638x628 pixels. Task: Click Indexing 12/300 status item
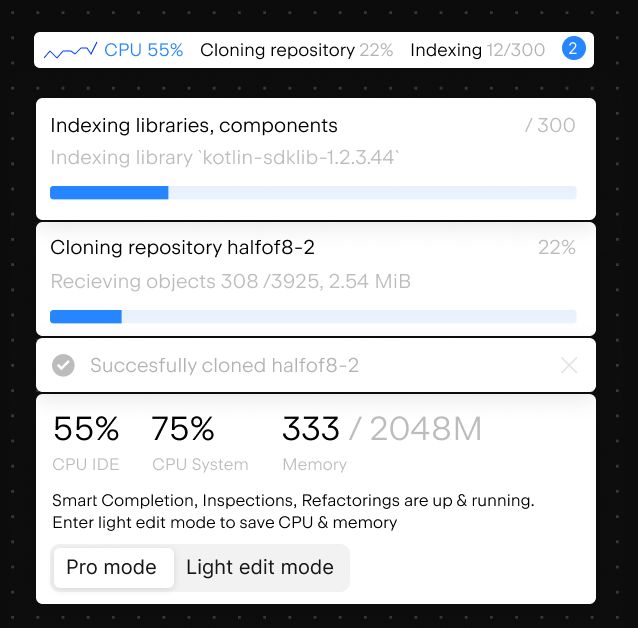pyautogui.click(x=478, y=50)
